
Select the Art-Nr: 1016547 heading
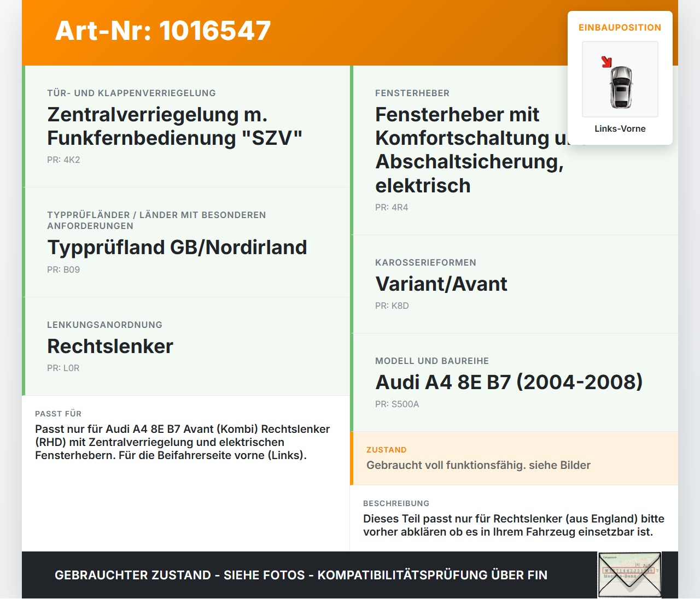point(163,31)
